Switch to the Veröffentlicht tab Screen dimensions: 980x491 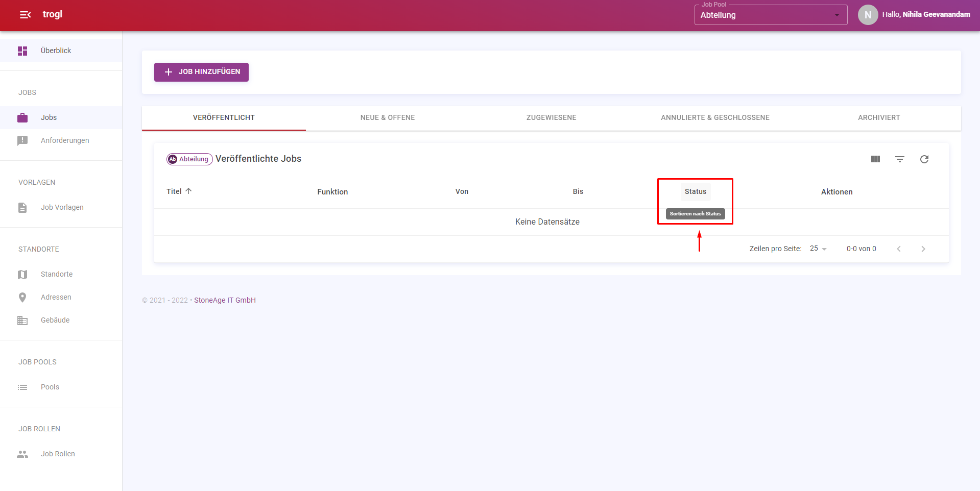click(x=224, y=118)
